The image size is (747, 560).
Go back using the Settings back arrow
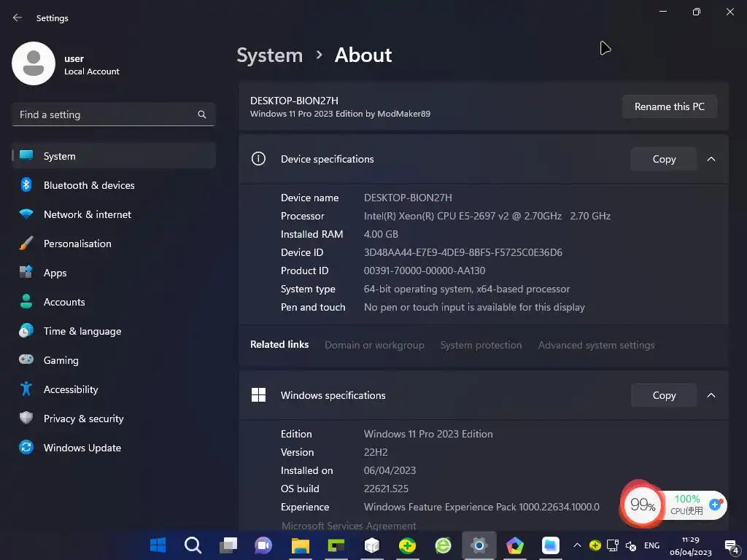[x=18, y=17]
